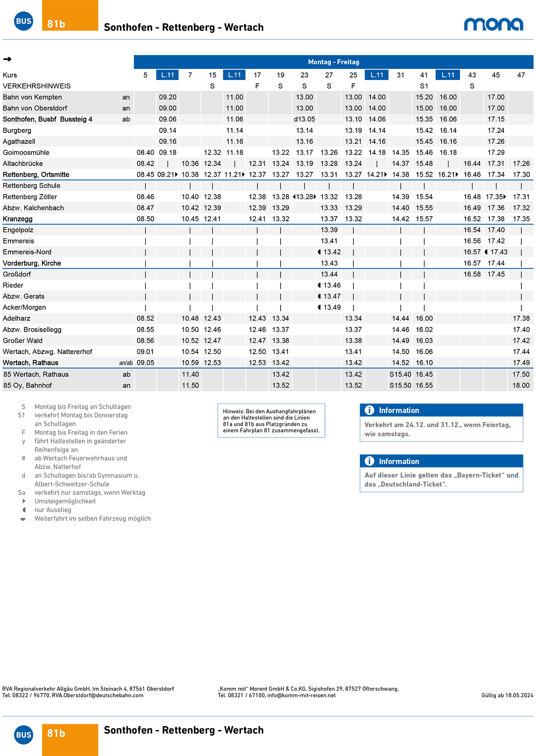This screenshot has height=756, width=536.
Task: Click time 18.00 at Oy, Bahnhof
Action: [x=521, y=386]
